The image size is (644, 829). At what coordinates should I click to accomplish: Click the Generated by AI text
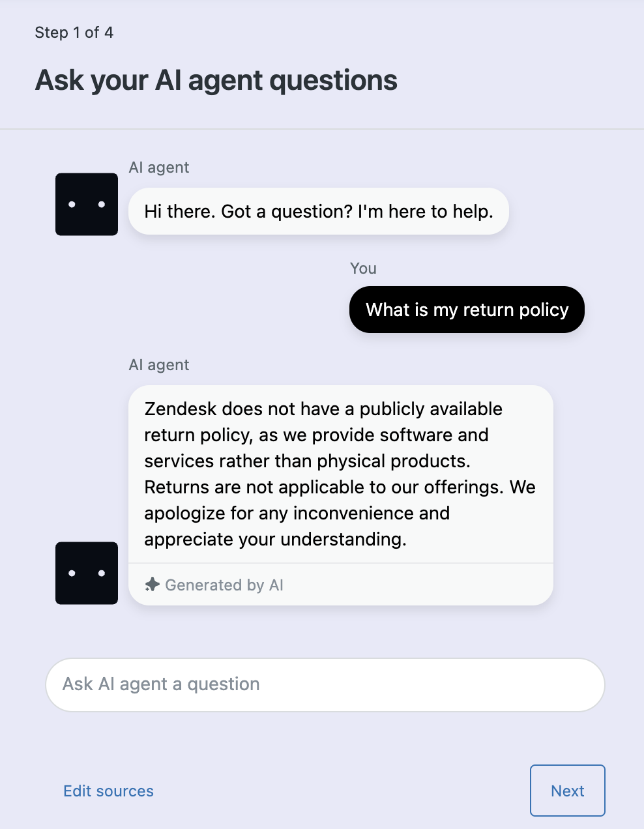[x=224, y=585]
